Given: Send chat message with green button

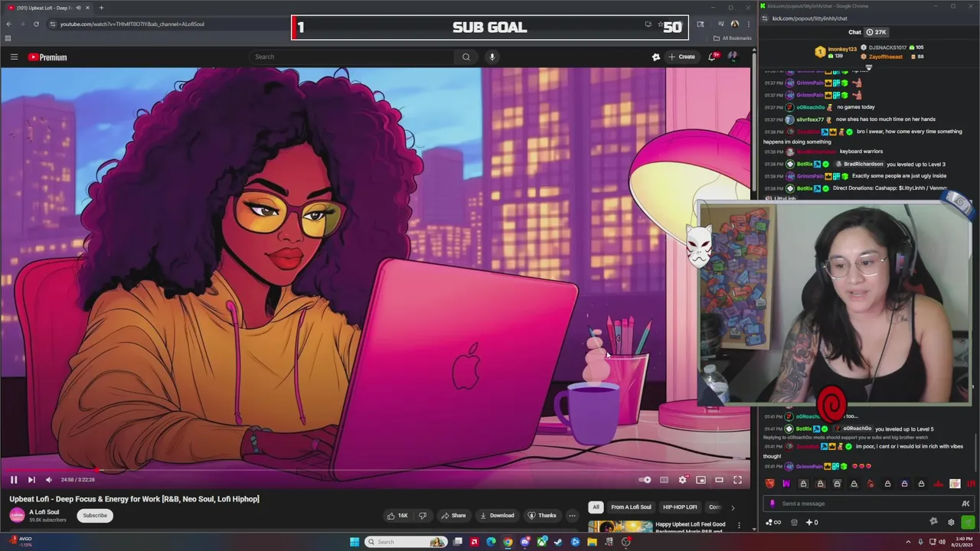Looking at the screenshot, I should coord(968,523).
